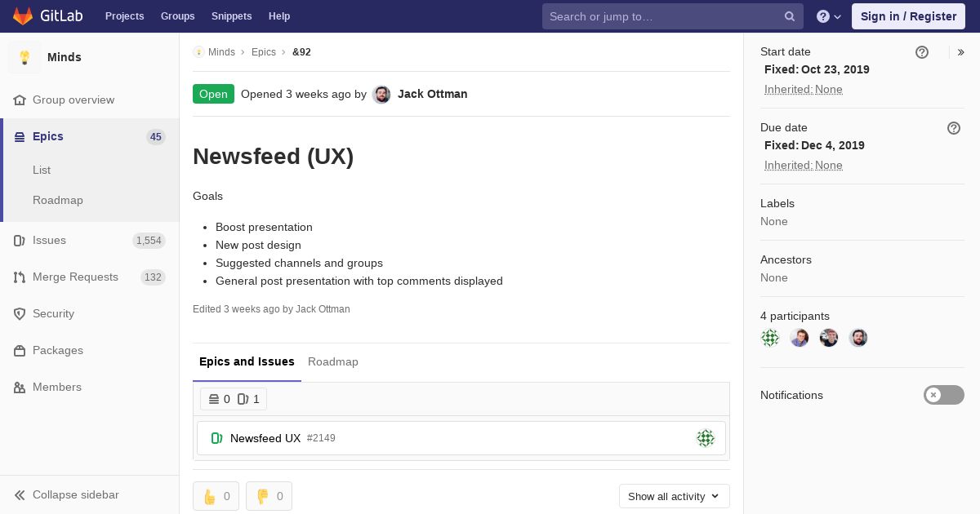Click the GitLab fox logo

pyautogui.click(x=23, y=16)
